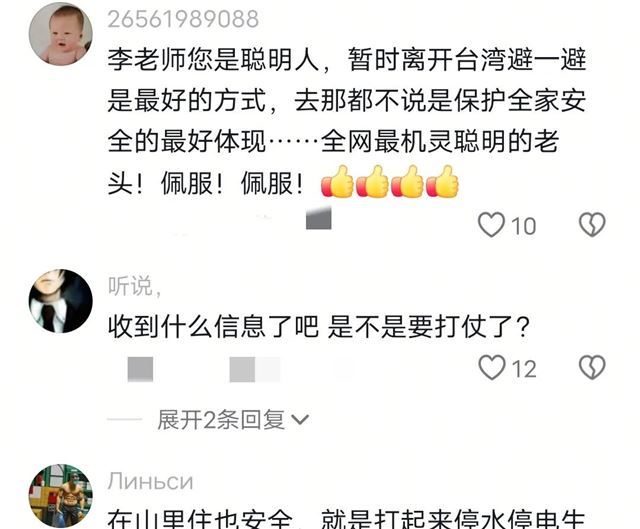The height and width of the screenshot is (529, 640).
Task: Open username 26561989088 profile
Action: coord(183,19)
